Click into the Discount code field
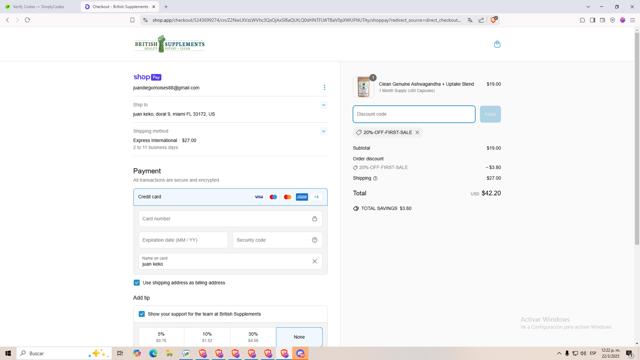This screenshot has width=640, height=360. coord(414,114)
